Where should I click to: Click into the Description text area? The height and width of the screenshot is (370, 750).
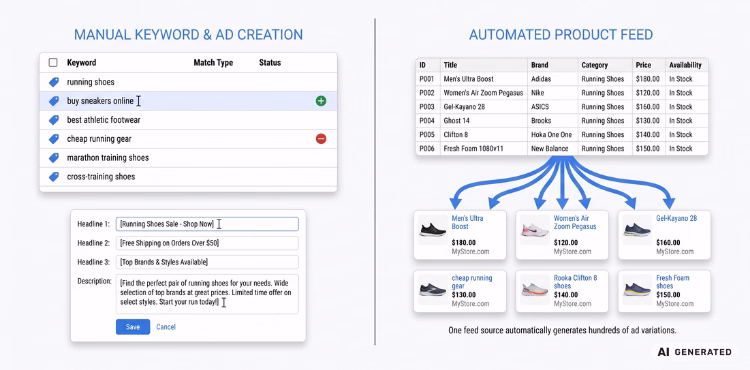(x=207, y=294)
